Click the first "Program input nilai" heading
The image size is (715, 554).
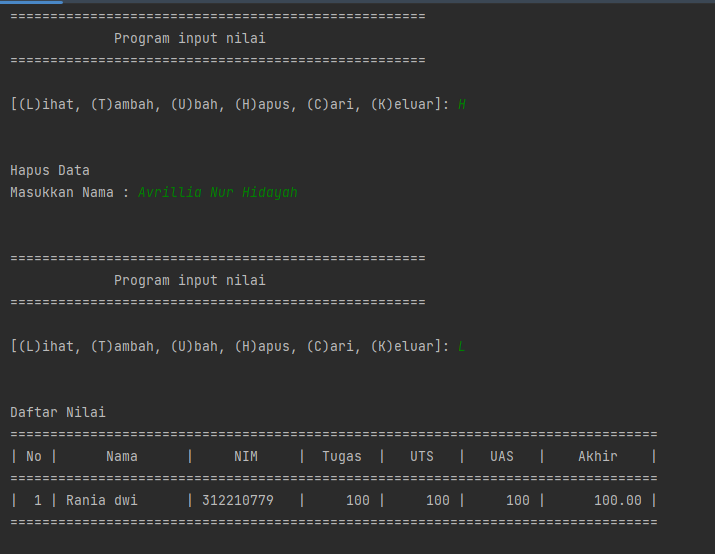(x=190, y=38)
